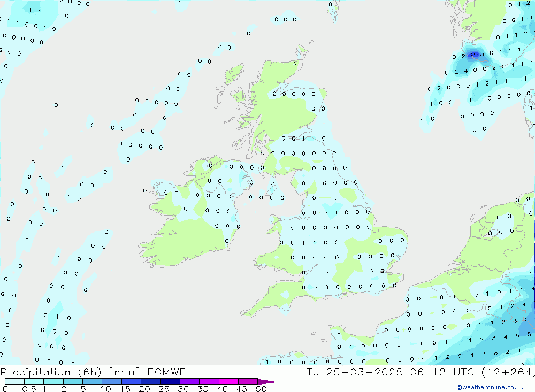This screenshot has height=392, width=535.
Task: Click the '30' legend label
Action: [183, 389]
